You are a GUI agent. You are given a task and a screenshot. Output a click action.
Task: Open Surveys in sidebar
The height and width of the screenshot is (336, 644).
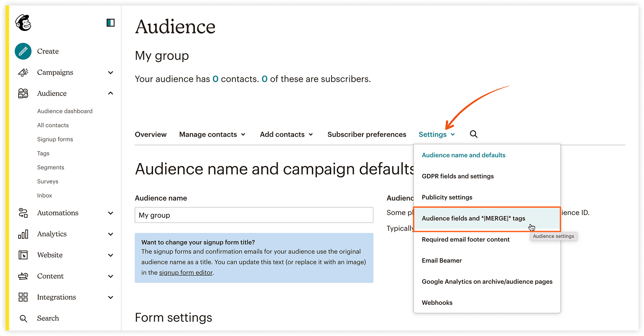click(47, 181)
